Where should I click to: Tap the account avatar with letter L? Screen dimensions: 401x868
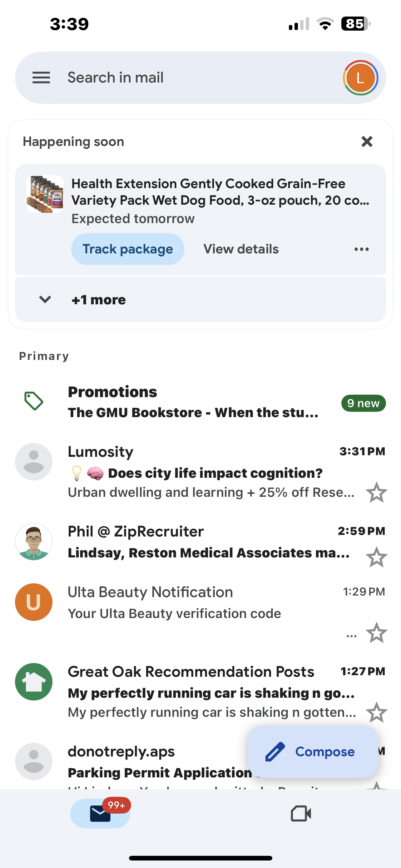pyautogui.click(x=360, y=78)
